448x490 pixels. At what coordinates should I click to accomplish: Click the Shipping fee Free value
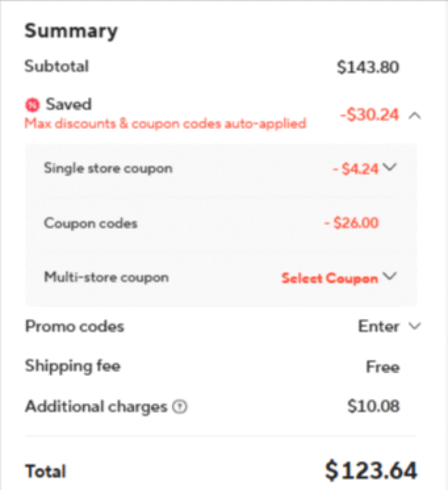[x=382, y=367]
